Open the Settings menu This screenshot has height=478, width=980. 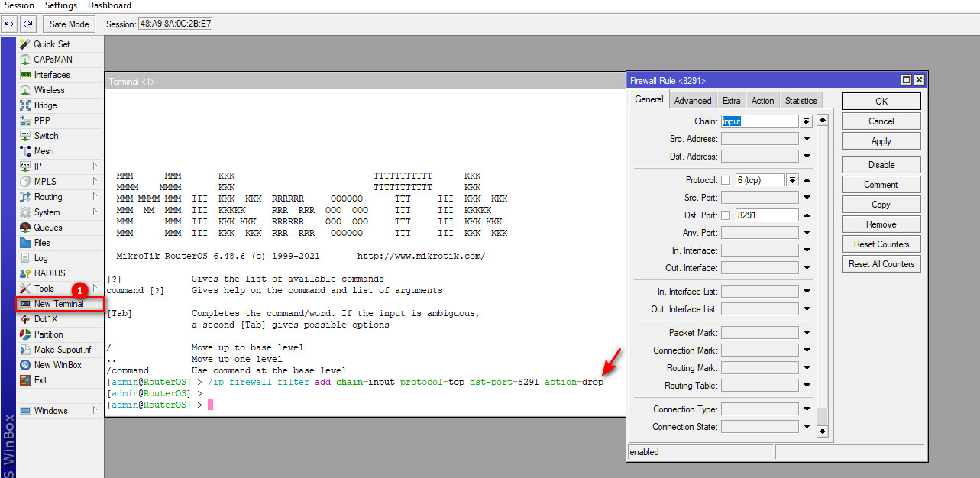point(61,5)
